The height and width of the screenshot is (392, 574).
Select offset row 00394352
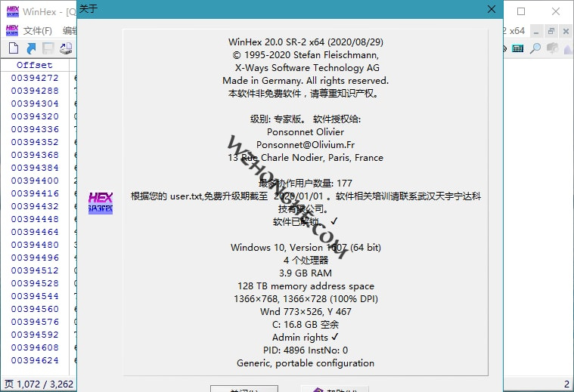click(x=35, y=142)
